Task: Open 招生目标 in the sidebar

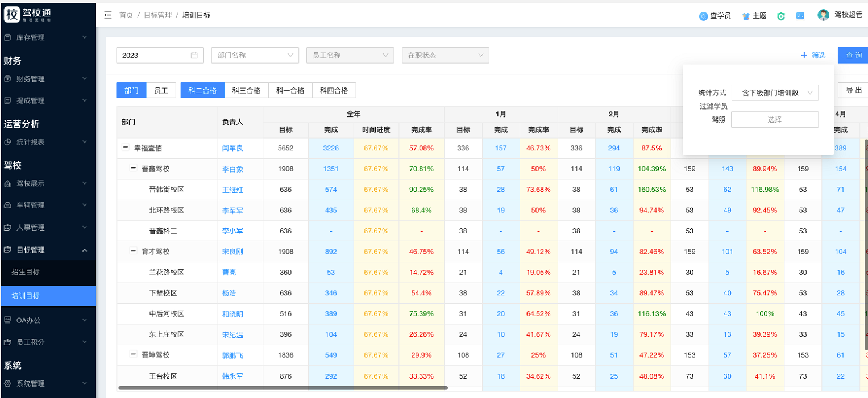Action: 26,272
